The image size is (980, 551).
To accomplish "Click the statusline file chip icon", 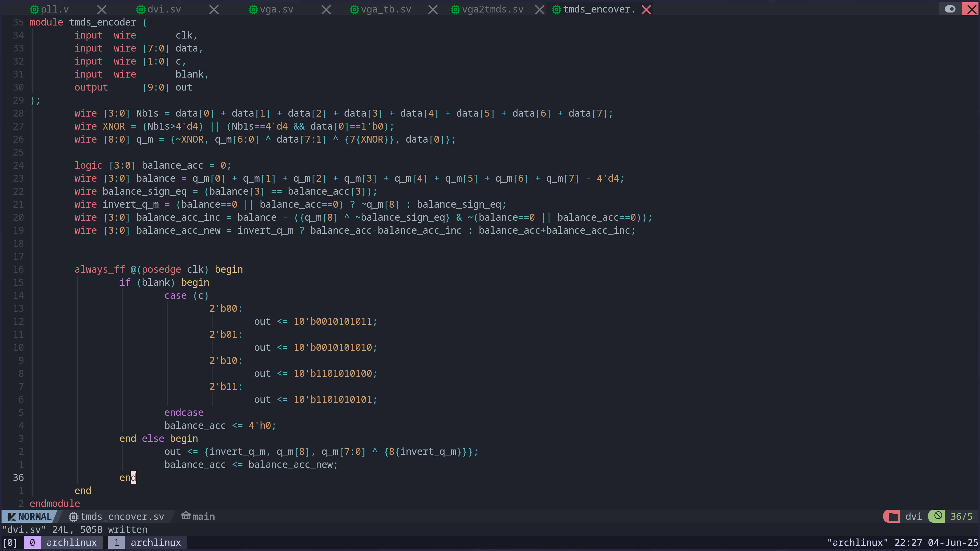I will [x=73, y=517].
